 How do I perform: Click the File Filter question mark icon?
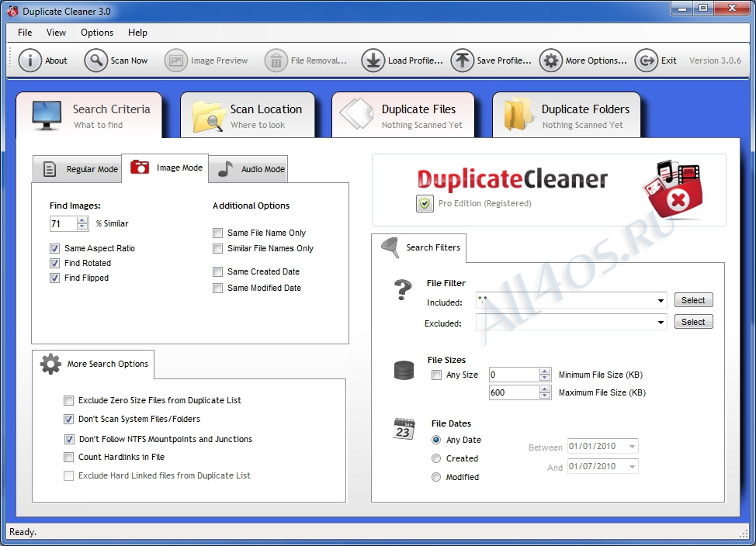[x=403, y=290]
